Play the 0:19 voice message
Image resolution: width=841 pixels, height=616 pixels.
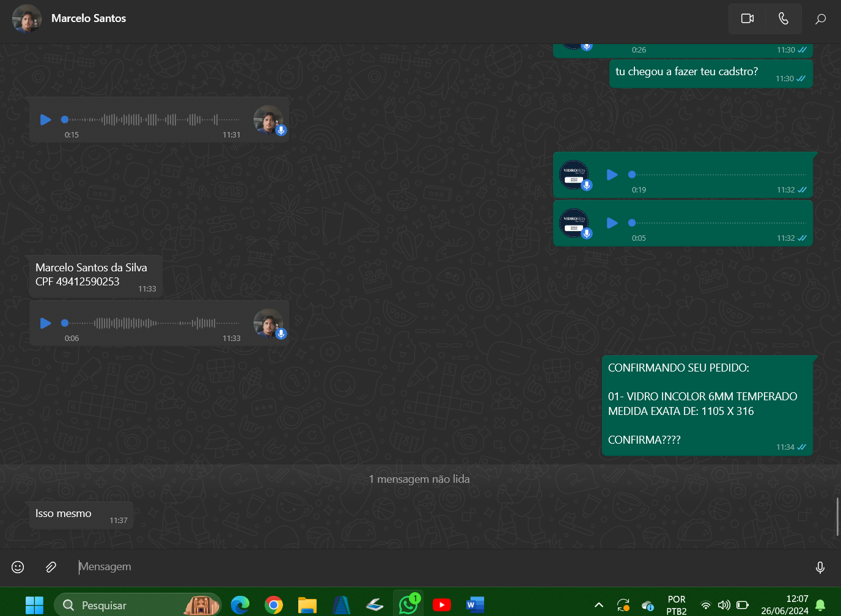(x=612, y=175)
